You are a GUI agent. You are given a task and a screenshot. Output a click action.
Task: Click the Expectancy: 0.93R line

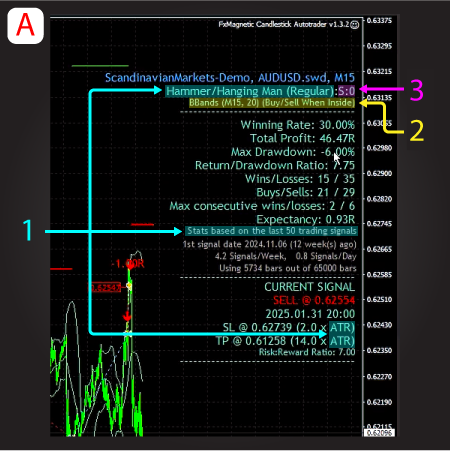pos(306,219)
